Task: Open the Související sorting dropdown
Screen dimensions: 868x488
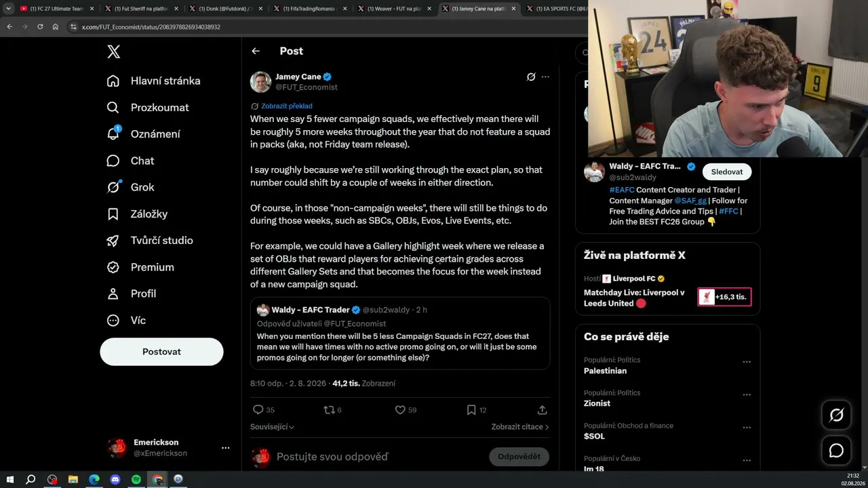Action: tap(273, 427)
